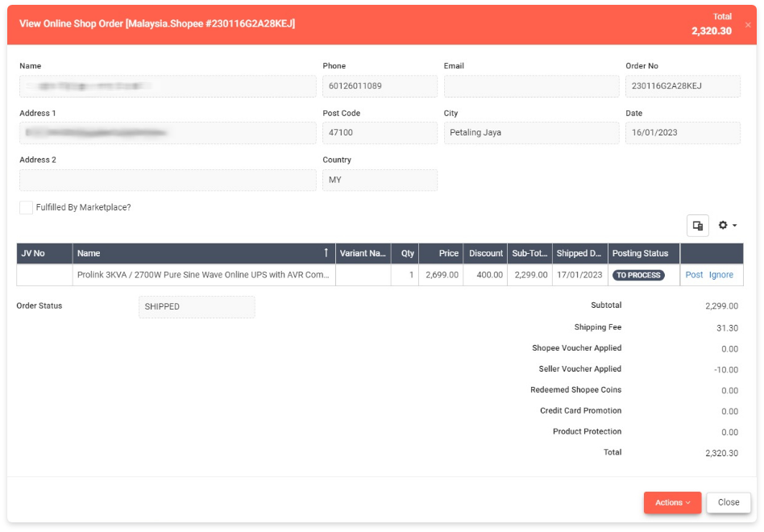Click the Order No field

point(682,86)
